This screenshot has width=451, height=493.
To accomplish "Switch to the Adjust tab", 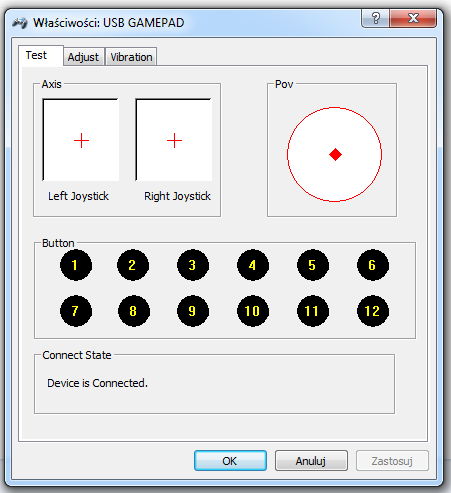I will tap(83, 57).
